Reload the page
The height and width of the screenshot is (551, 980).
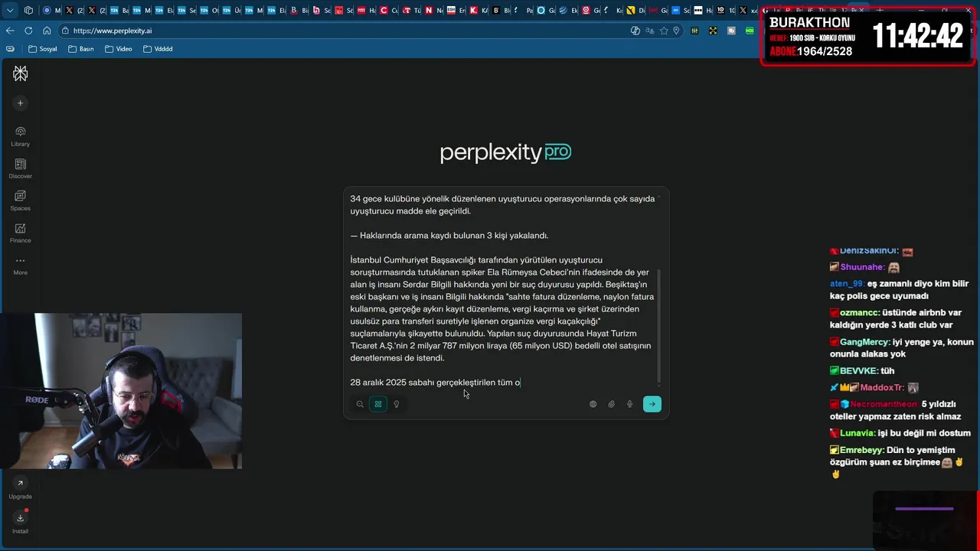(28, 31)
